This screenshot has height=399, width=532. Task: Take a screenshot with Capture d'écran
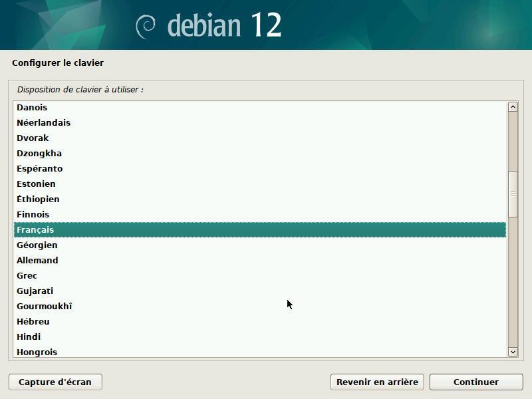point(55,382)
